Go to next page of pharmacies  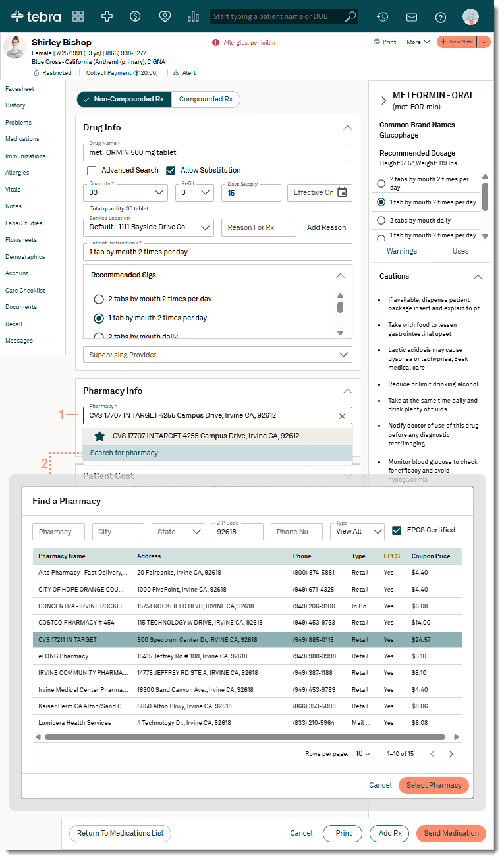[451, 754]
